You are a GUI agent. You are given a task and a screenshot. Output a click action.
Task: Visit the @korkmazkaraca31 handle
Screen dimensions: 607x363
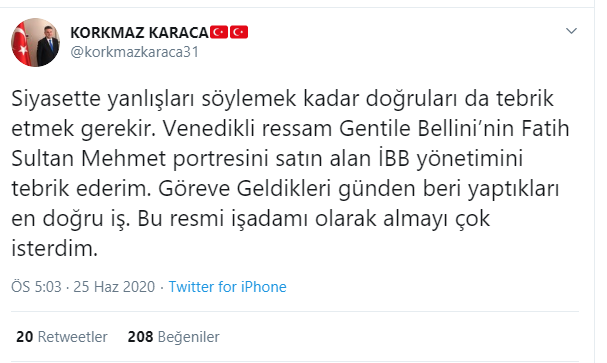pyautogui.click(x=135, y=52)
